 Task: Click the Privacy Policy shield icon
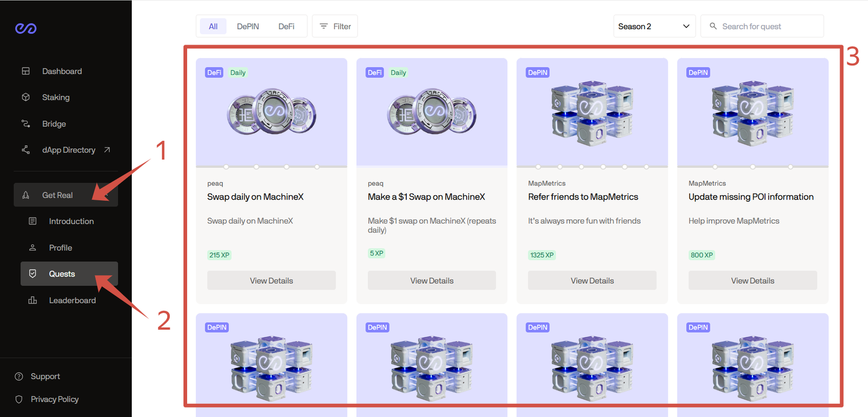(19, 399)
